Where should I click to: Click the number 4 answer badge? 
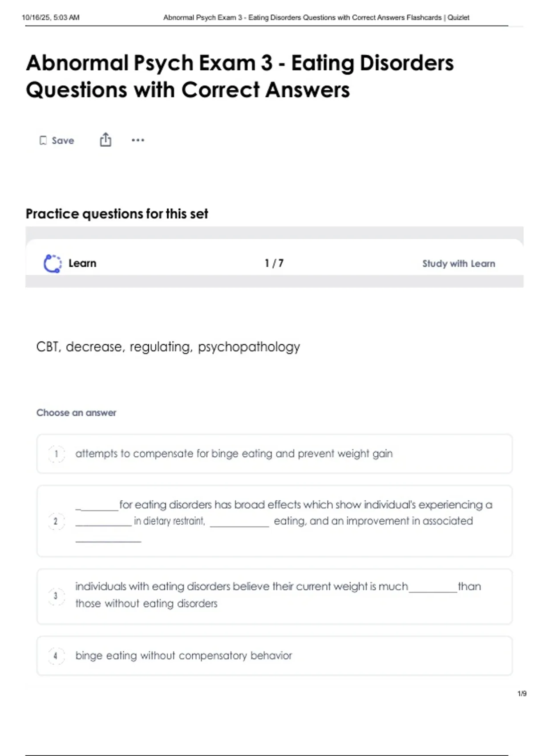[x=56, y=655]
